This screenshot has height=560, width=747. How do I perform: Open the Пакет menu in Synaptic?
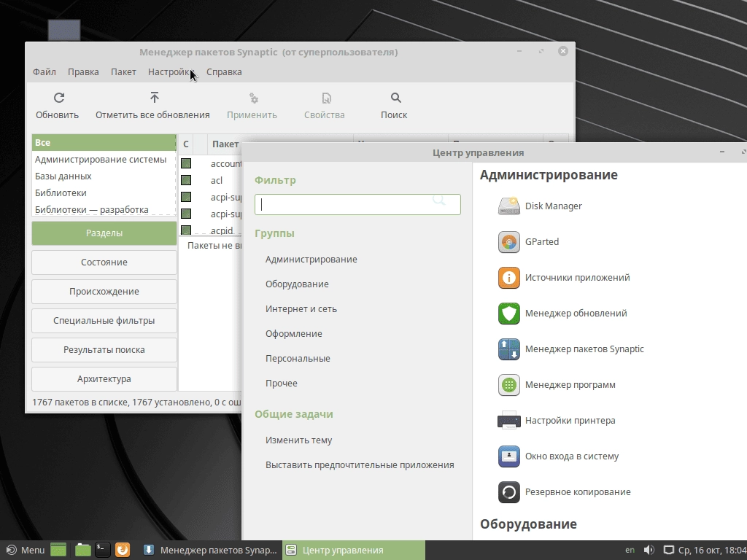(x=123, y=72)
